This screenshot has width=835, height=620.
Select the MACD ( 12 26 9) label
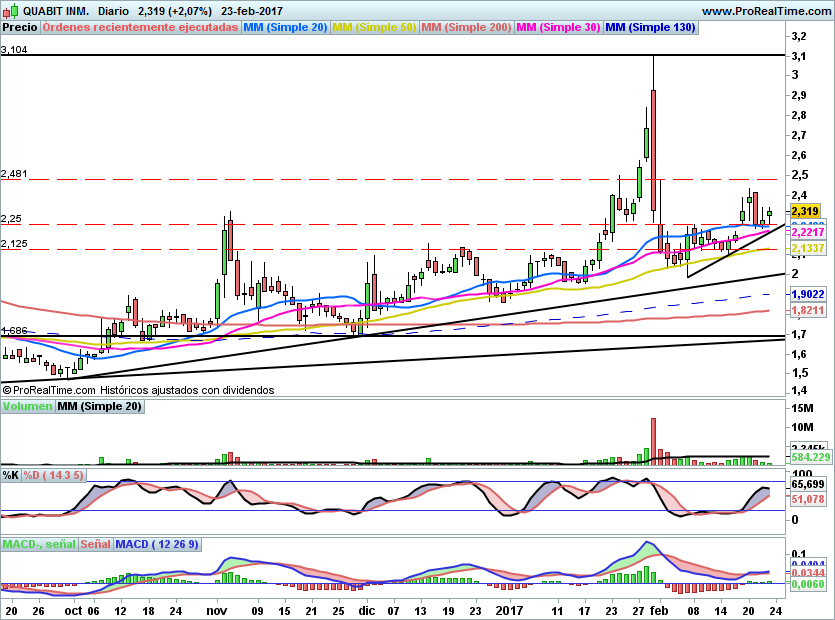tap(157, 544)
